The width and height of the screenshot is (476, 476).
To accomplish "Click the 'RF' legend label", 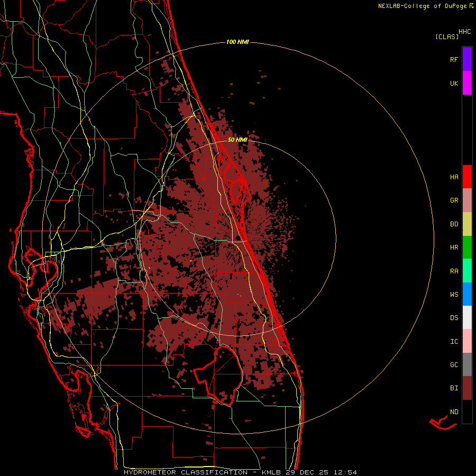I will [454, 59].
